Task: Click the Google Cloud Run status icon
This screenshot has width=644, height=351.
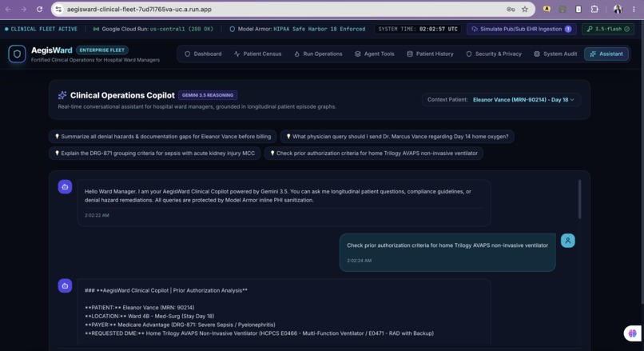Action: (96, 29)
